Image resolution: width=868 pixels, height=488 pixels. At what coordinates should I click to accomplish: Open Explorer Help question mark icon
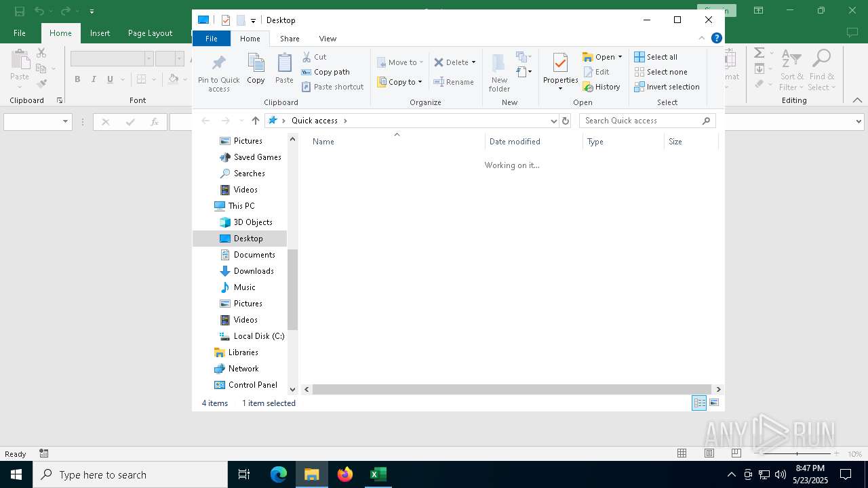tap(716, 38)
